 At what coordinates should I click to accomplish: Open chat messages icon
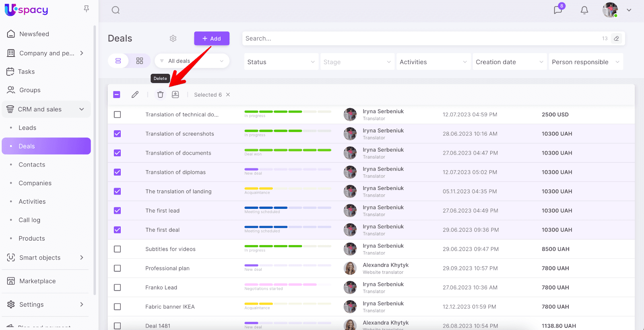pos(558,10)
